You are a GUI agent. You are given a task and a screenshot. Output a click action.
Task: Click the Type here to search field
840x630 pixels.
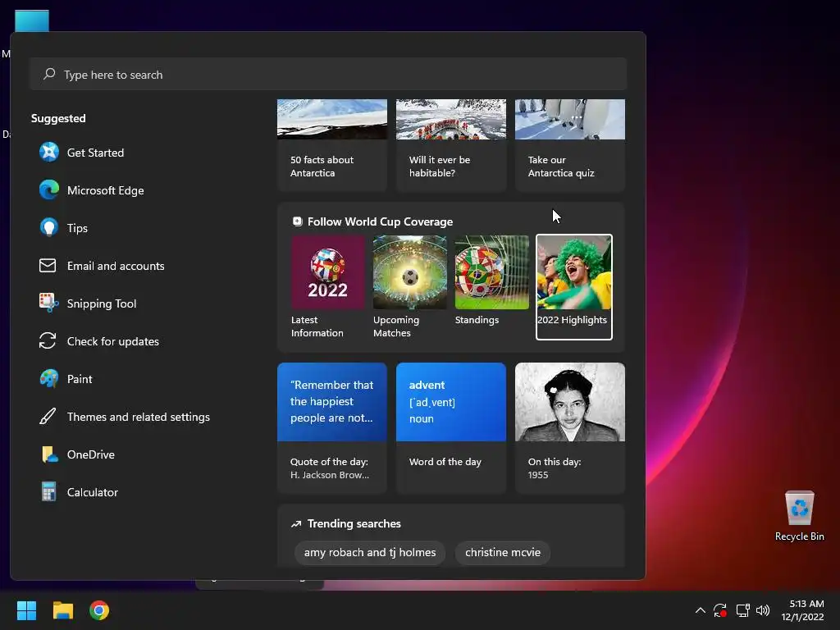click(328, 74)
